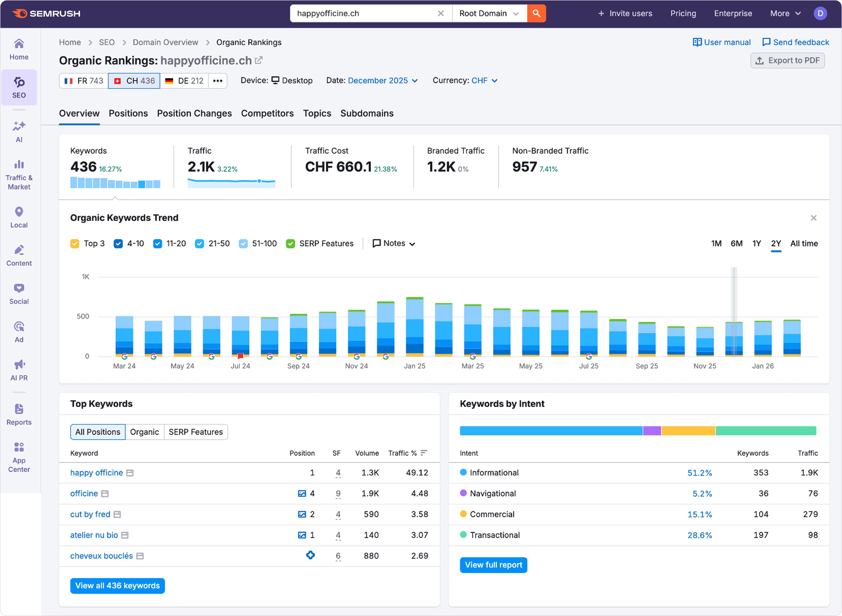Image resolution: width=842 pixels, height=616 pixels.
Task: Open the AI PR sidebar section
Action: coord(19,370)
